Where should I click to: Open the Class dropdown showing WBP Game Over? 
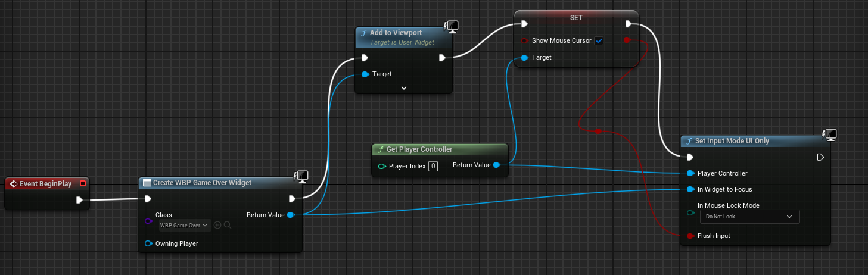tap(185, 225)
